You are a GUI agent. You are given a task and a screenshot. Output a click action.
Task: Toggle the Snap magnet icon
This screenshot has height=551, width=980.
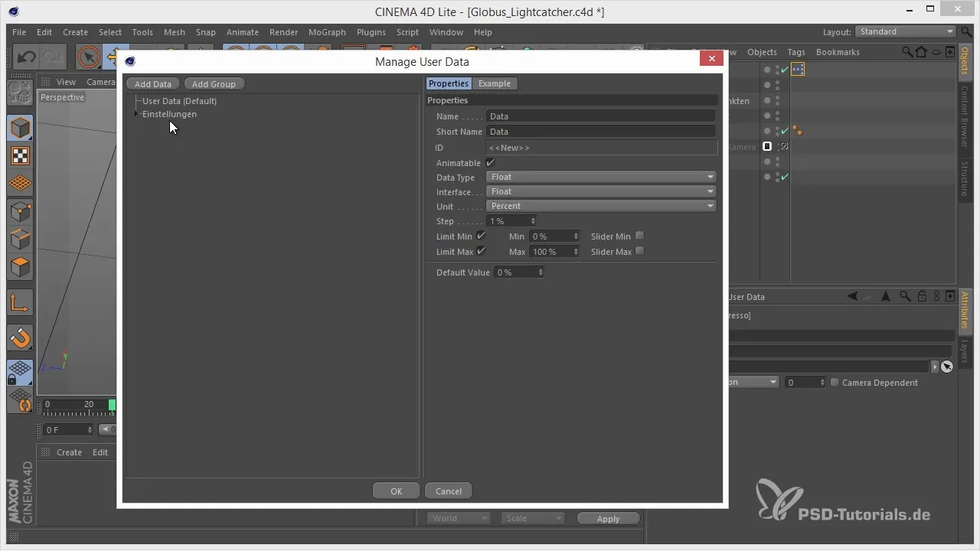(x=20, y=337)
